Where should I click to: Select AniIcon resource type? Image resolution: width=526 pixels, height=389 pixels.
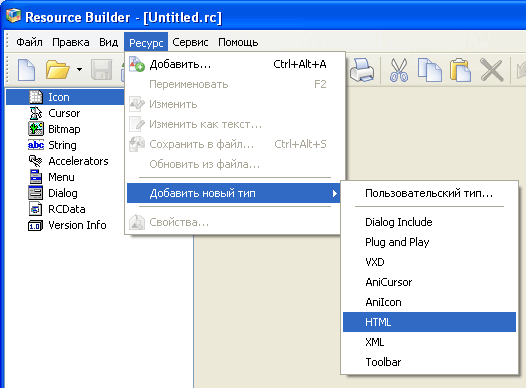pyautogui.click(x=429, y=302)
